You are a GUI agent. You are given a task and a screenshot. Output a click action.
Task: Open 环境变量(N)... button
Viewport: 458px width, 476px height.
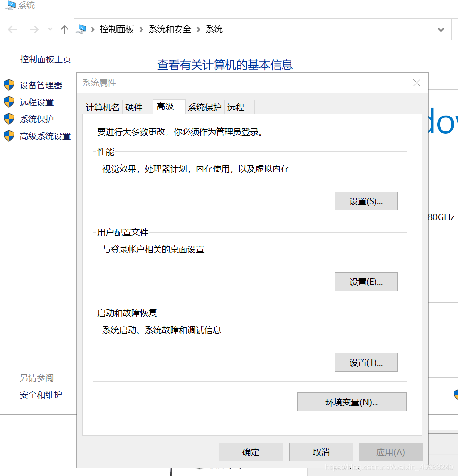tap(352, 402)
